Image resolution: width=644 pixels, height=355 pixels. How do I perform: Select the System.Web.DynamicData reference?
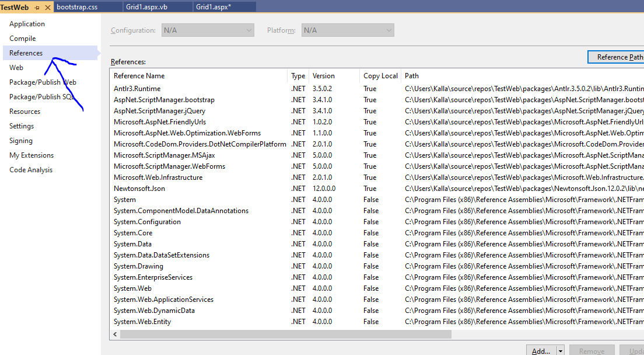coord(154,311)
